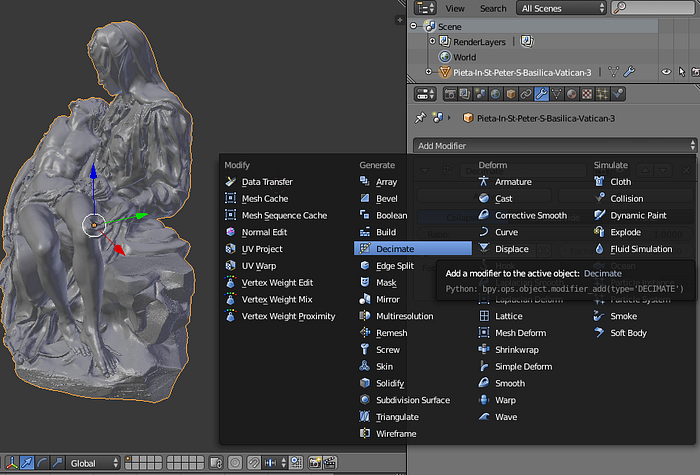Screen dimensions: 700x475
Task: Toggle selectability arrow for Pieta object
Action: click(682, 72)
